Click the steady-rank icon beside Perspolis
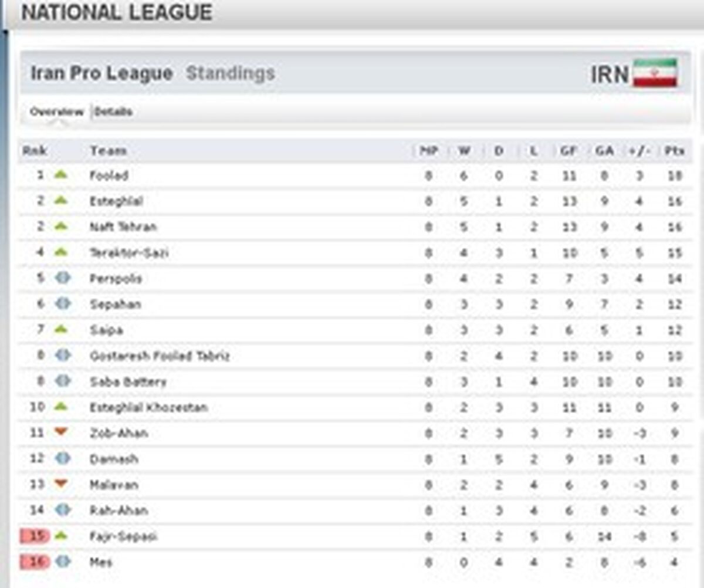 coord(63,278)
